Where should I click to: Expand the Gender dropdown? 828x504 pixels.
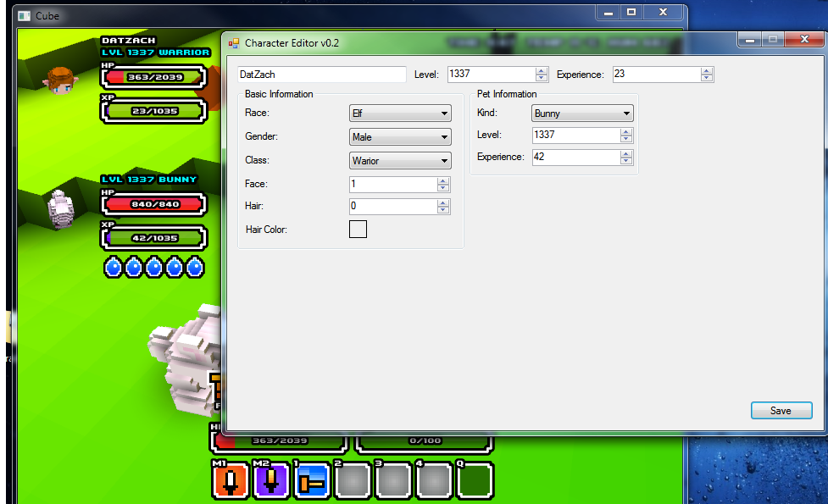[x=400, y=137]
